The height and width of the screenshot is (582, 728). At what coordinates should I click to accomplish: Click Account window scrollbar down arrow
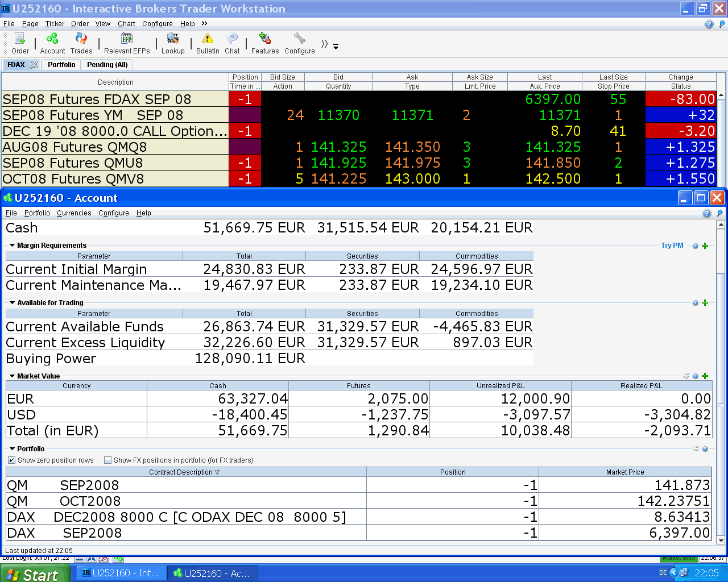(x=721, y=541)
